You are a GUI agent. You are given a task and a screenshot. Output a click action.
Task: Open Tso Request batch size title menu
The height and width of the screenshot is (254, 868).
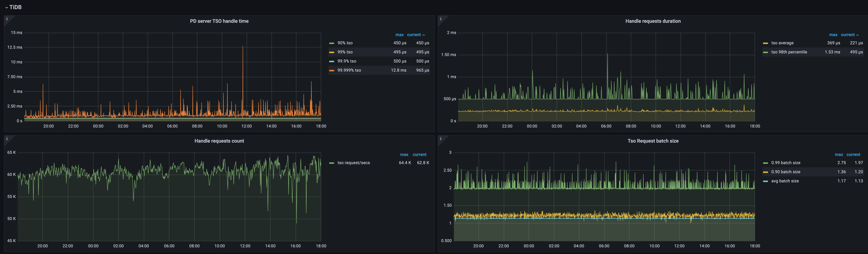click(653, 141)
